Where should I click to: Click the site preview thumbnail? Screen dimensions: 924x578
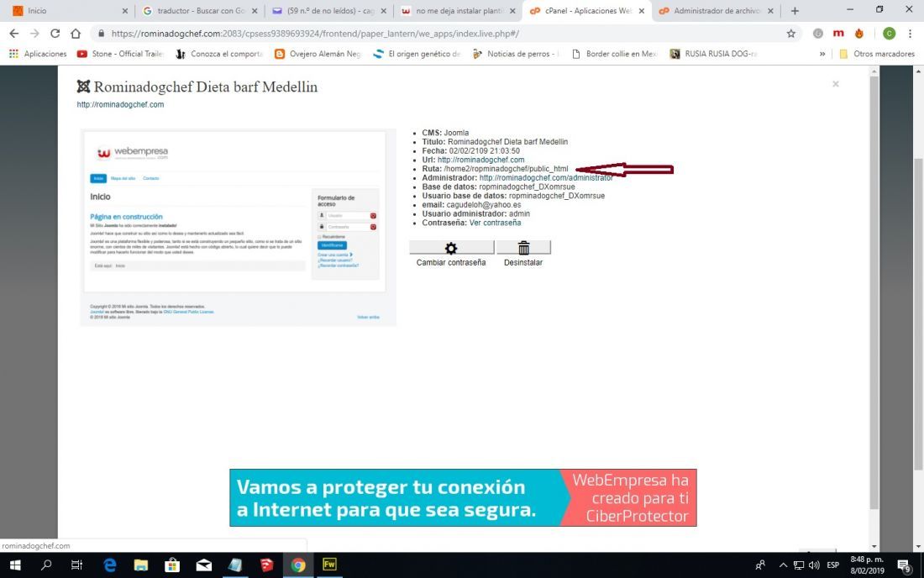(x=238, y=228)
